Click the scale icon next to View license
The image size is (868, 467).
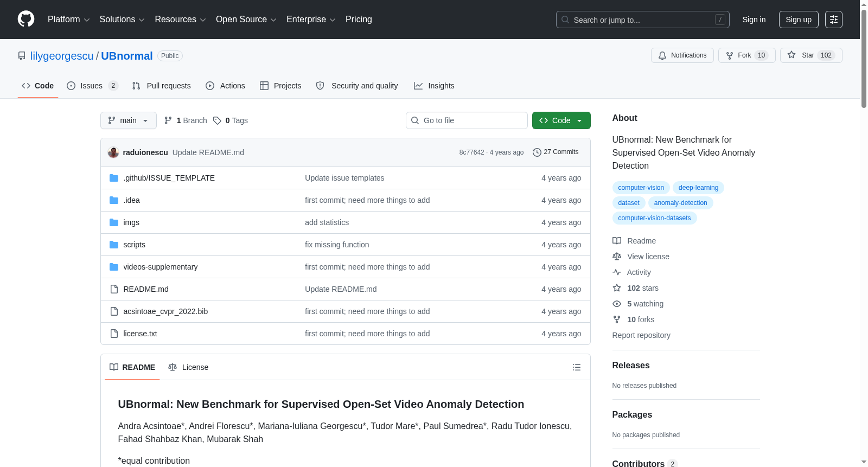point(617,257)
